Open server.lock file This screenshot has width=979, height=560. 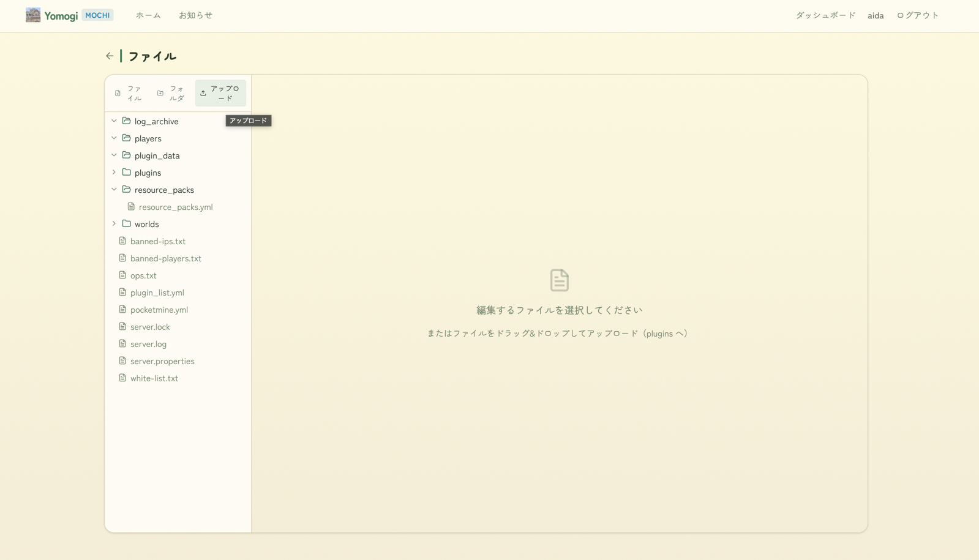pyautogui.click(x=150, y=327)
